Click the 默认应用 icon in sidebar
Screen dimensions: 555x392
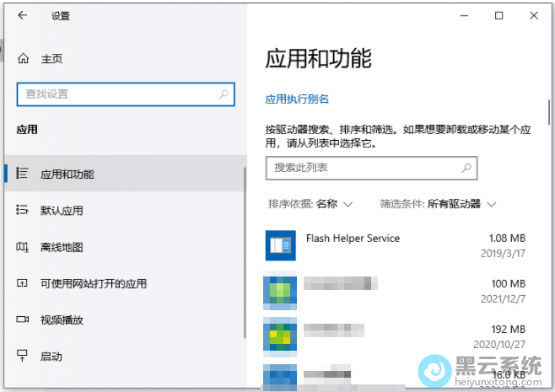point(23,210)
